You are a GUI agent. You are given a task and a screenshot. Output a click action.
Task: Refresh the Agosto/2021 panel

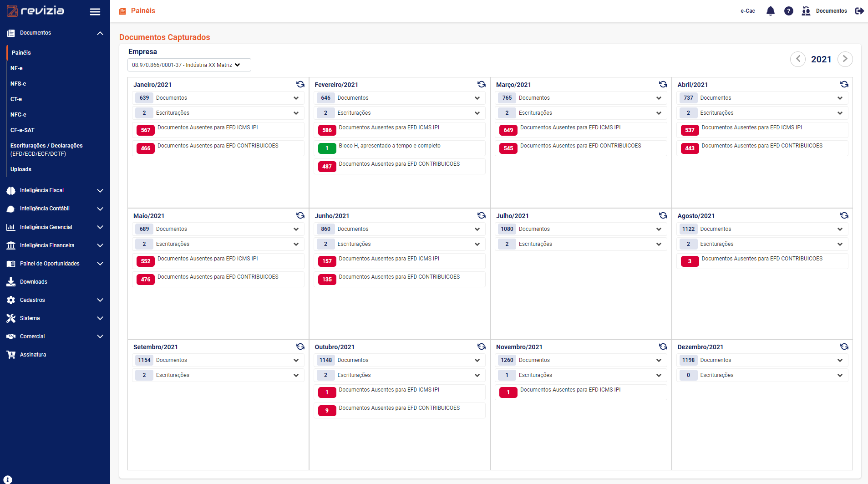(844, 215)
